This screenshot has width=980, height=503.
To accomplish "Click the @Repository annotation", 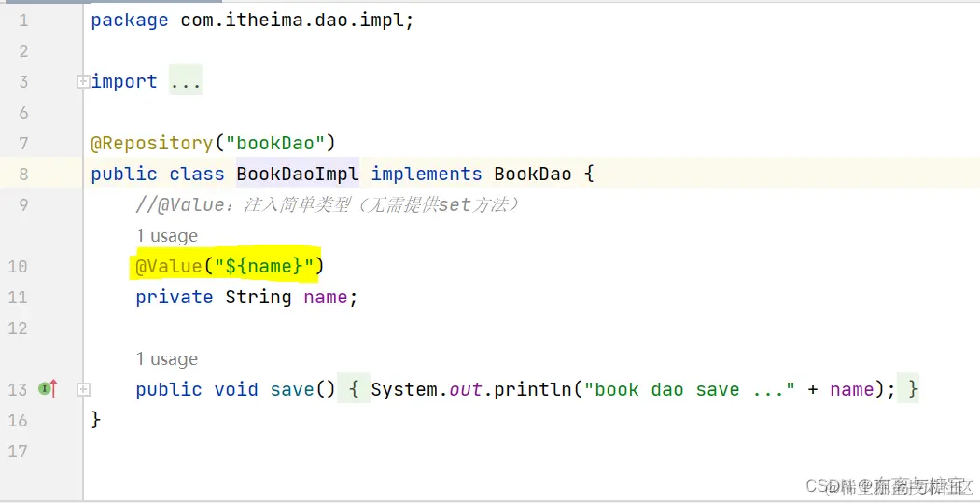I will pos(152,143).
